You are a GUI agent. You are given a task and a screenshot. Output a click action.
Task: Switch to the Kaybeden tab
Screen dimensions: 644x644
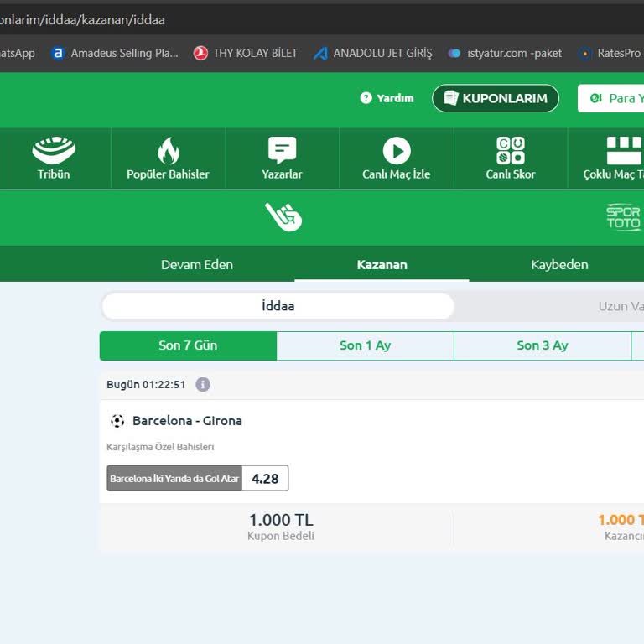pos(559,265)
